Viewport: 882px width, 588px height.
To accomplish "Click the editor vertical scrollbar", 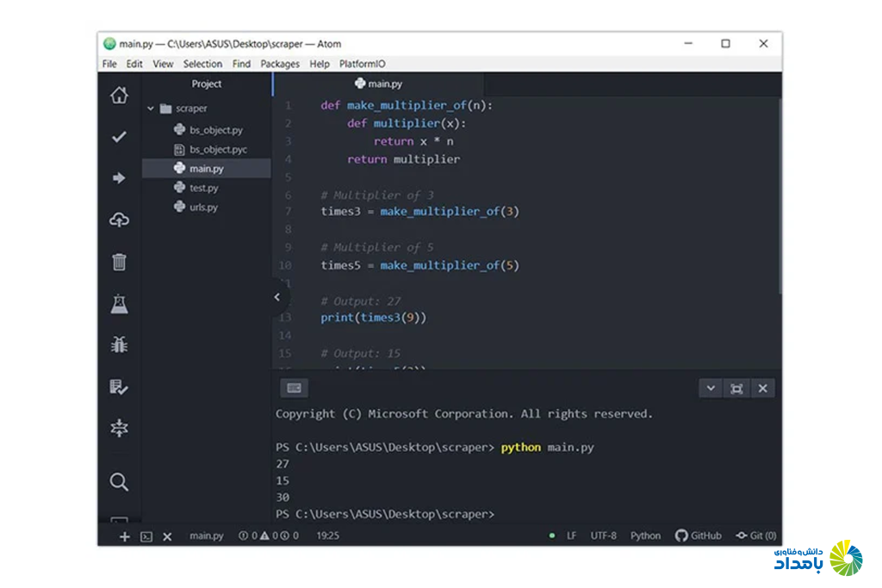I will point(780,197).
